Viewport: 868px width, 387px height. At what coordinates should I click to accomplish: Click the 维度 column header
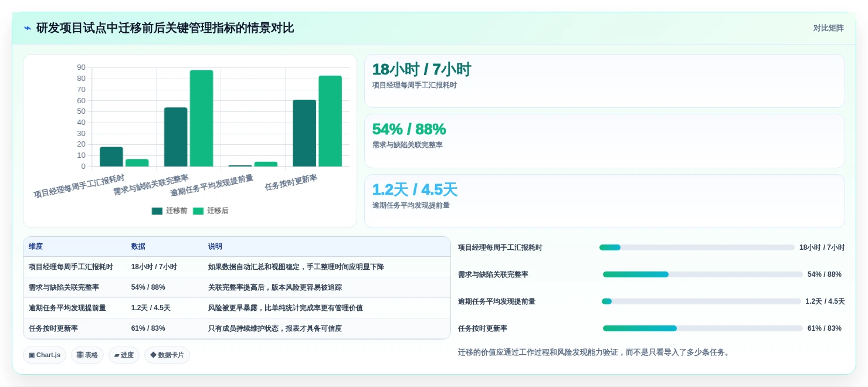[36, 247]
